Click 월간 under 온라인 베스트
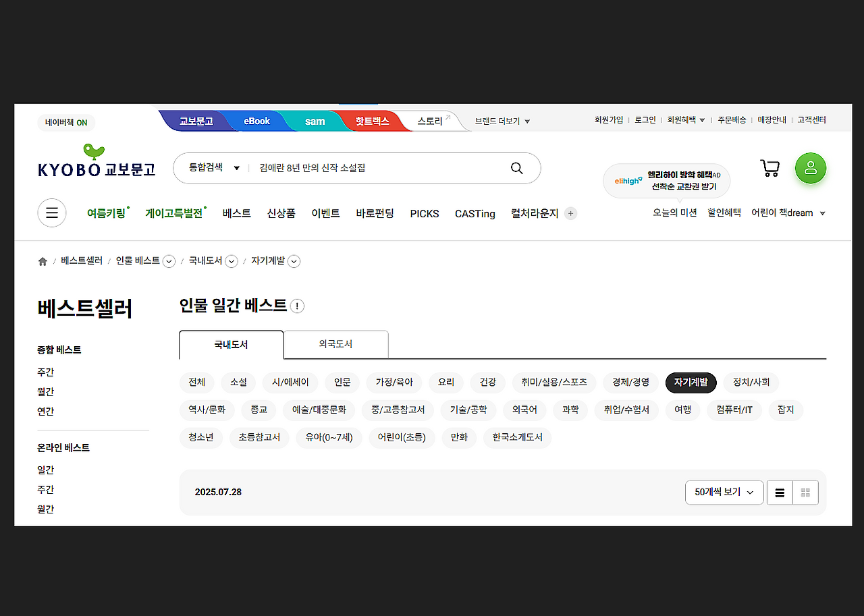 [x=45, y=509]
